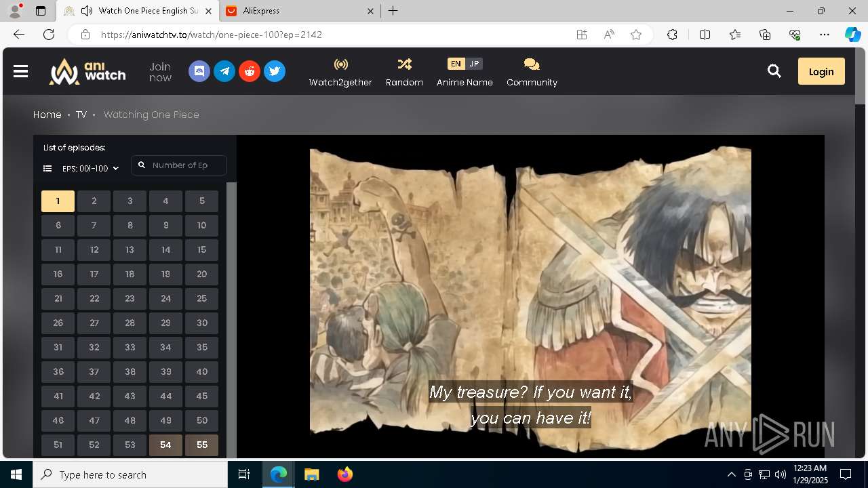Show hidden system tray icons
868x488 pixels.
731,474
